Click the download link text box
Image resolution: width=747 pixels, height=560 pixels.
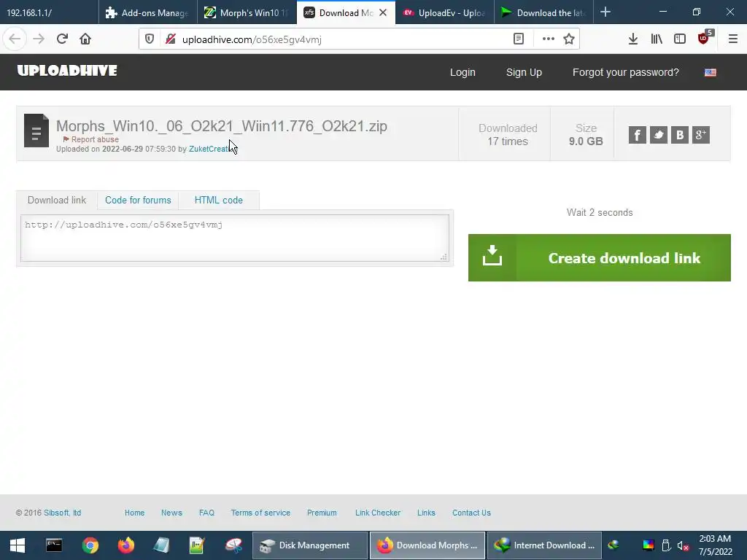point(235,238)
